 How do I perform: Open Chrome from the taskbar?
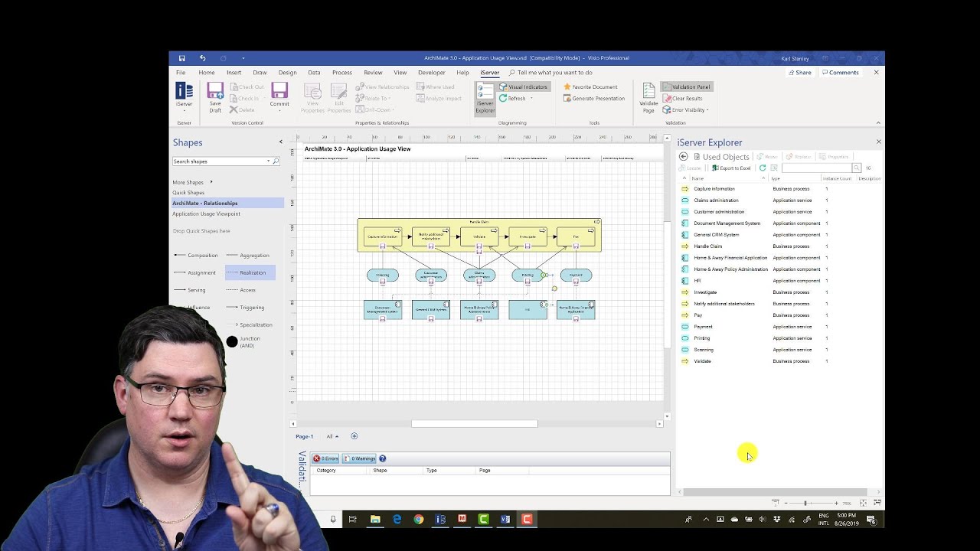[419, 519]
